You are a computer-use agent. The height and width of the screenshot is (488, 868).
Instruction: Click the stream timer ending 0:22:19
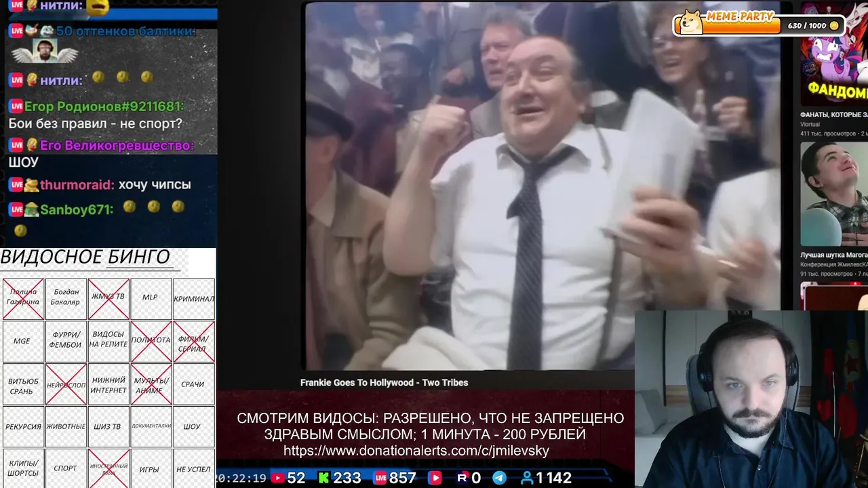point(241,478)
